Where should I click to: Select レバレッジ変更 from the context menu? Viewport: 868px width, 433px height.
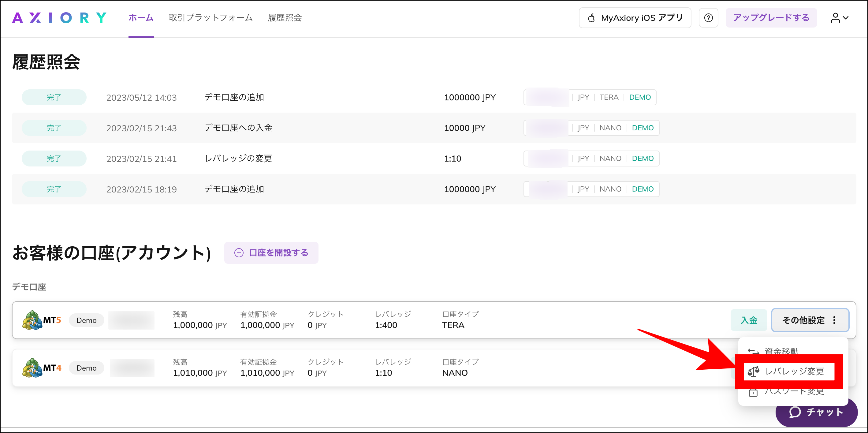pyautogui.click(x=794, y=372)
